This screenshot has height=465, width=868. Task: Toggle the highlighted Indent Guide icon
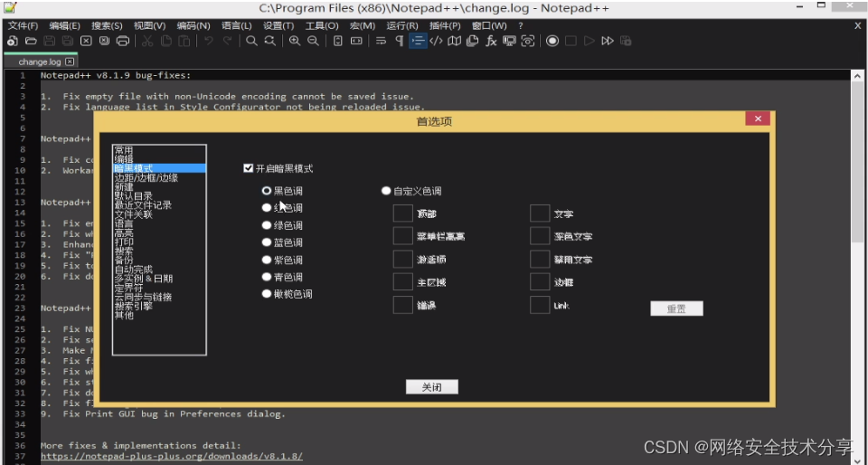[x=418, y=41]
